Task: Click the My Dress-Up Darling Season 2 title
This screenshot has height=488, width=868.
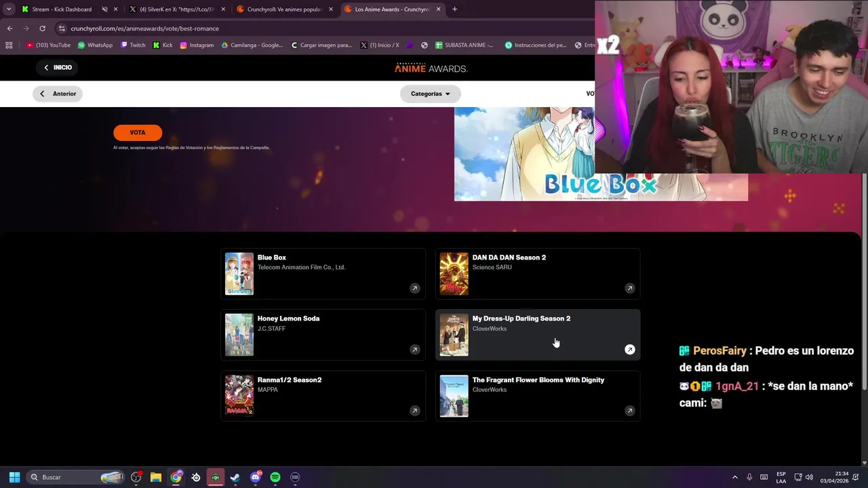Action: pos(521,319)
